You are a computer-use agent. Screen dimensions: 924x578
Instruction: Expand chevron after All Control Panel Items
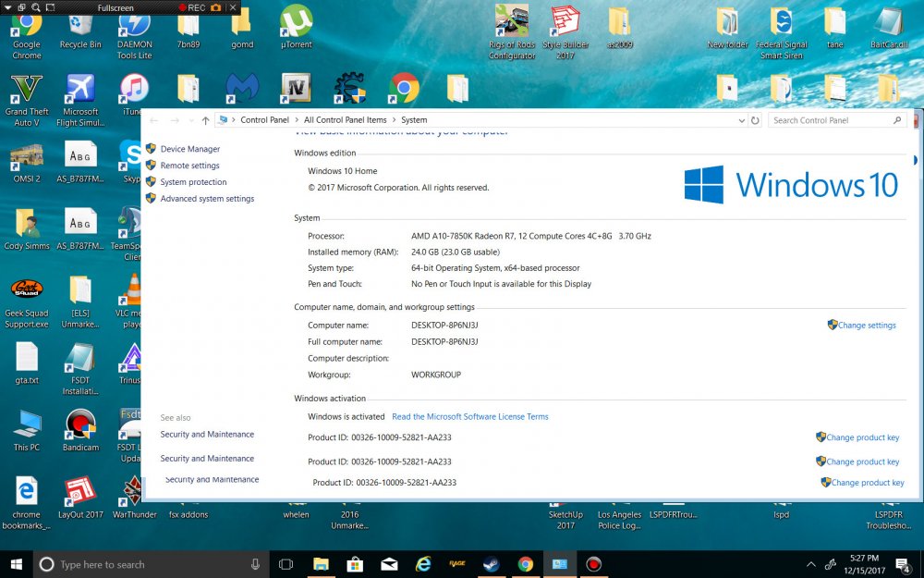point(395,119)
